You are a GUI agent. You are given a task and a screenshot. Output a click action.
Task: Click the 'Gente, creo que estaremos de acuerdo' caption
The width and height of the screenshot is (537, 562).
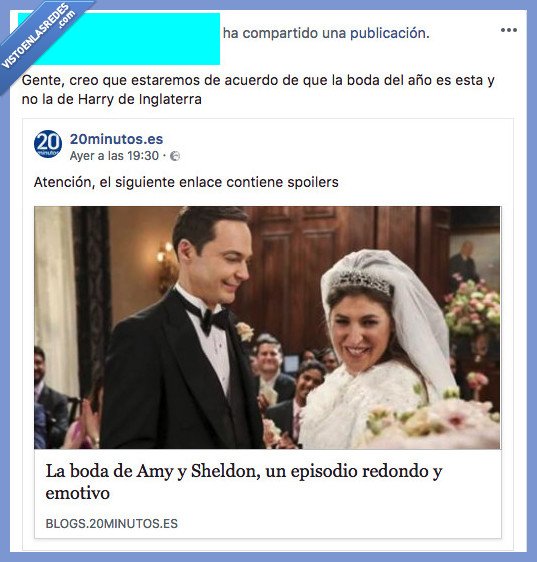[258, 90]
